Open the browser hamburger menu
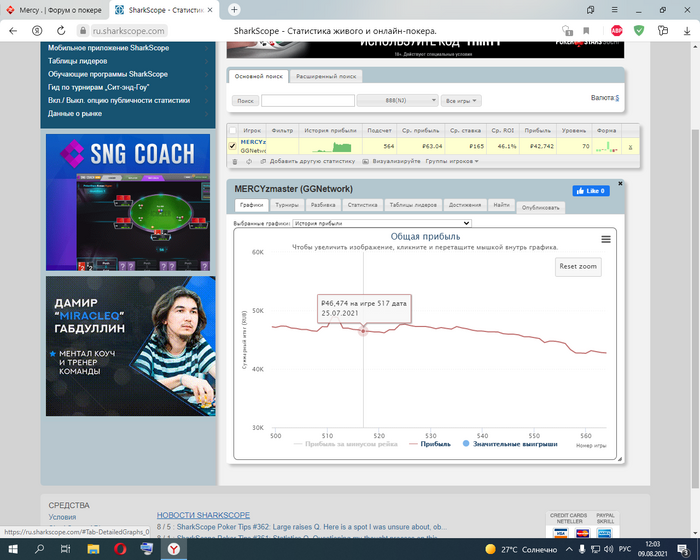Image resolution: width=700 pixels, height=560 pixels. (615, 10)
